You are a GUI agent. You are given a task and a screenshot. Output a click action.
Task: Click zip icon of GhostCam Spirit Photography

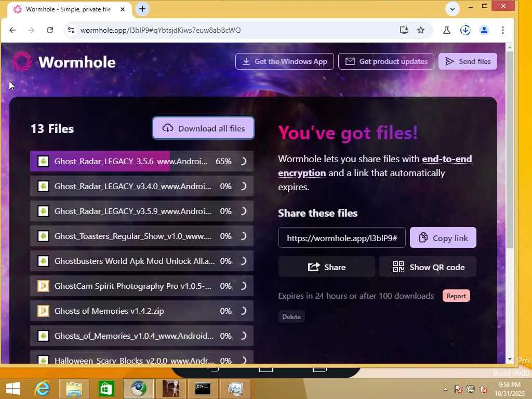click(x=43, y=286)
